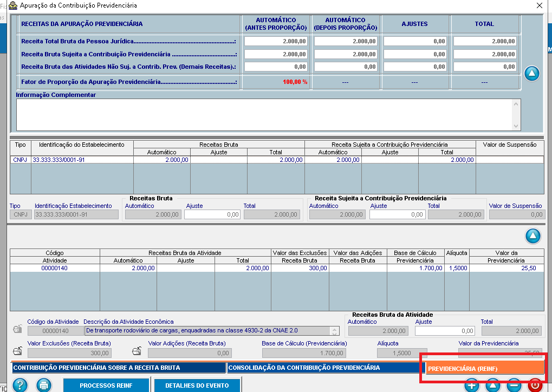Open the PROCESSOS REINF button
Image resolution: width=552 pixels, height=392 pixels.
click(106, 386)
